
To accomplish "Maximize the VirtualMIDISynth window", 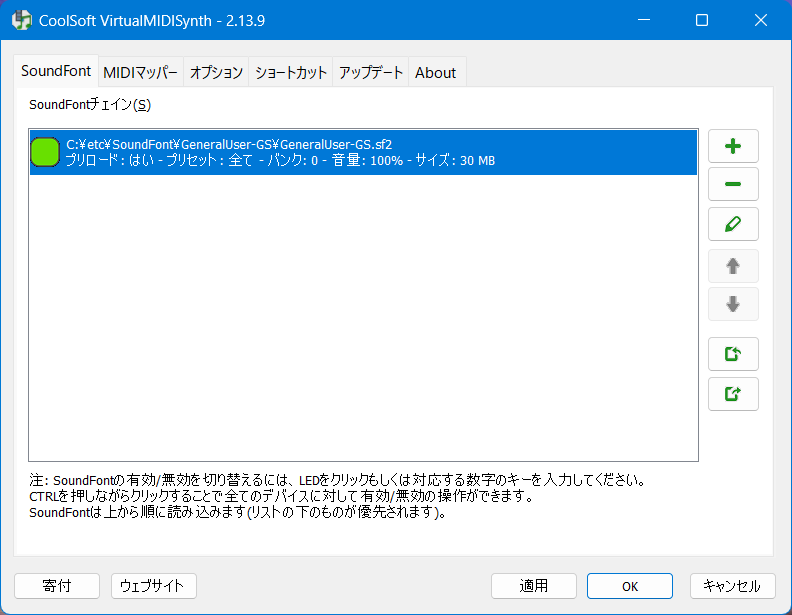I will coord(702,20).
